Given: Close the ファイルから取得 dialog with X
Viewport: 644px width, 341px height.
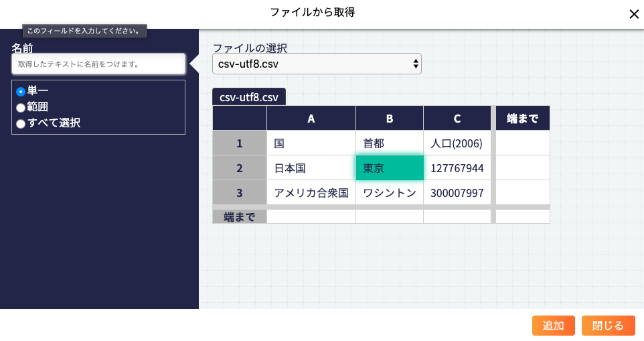Looking at the screenshot, I should point(634,14).
